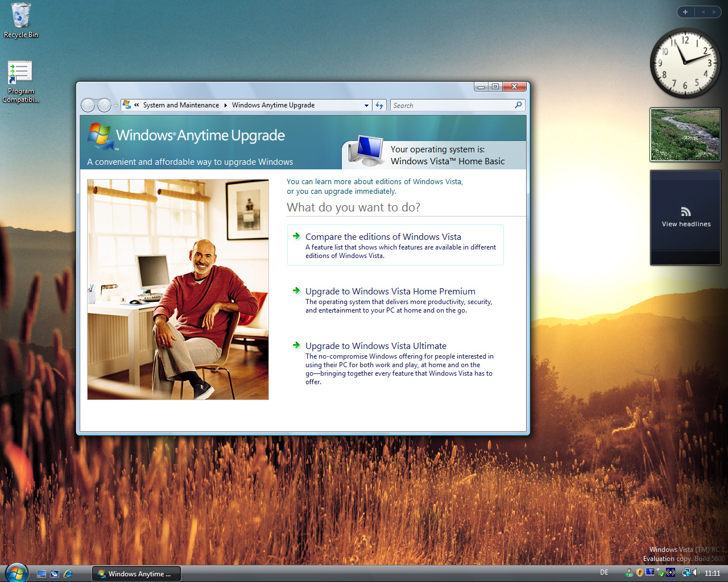Click the sidebar next page arrow
The width and height of the screenshot is (728, 582).
[714, 12]
